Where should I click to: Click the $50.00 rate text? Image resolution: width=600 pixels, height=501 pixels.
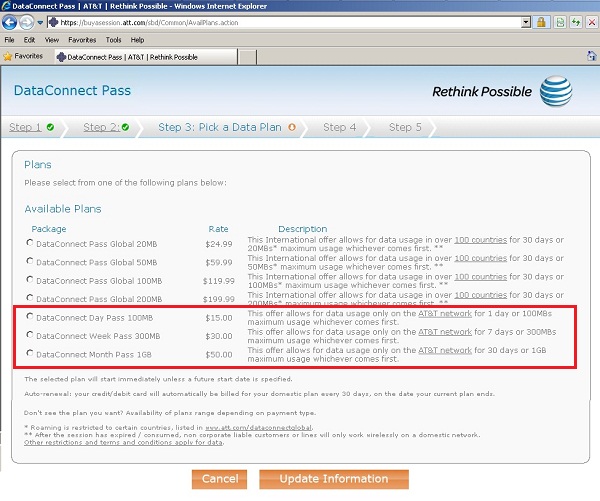point(218,354)
